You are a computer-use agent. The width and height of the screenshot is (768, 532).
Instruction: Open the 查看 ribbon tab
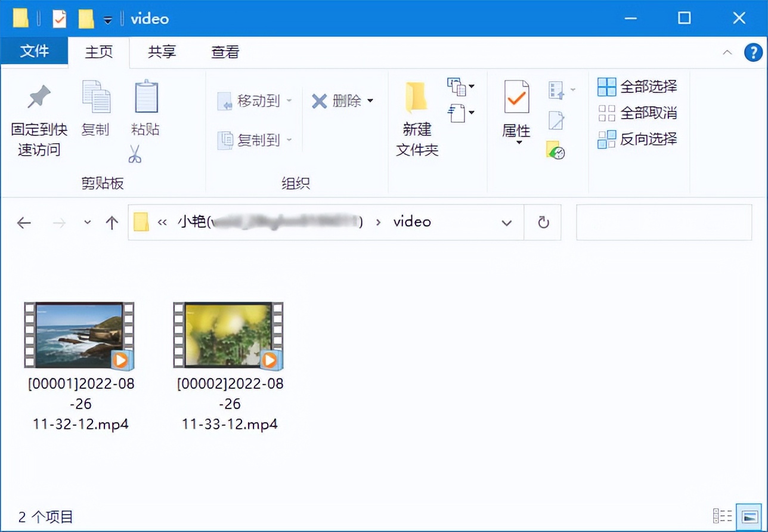pyautogui.click(x=225, y=52)
